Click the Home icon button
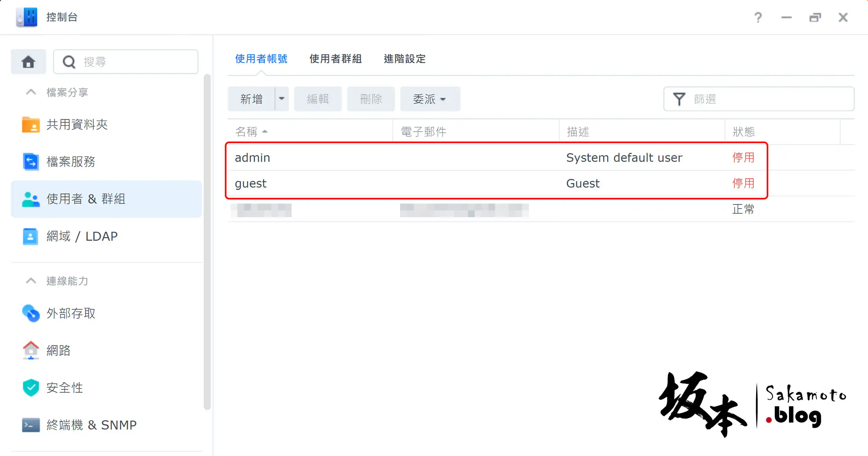868x456 pixels. point(28,62)
